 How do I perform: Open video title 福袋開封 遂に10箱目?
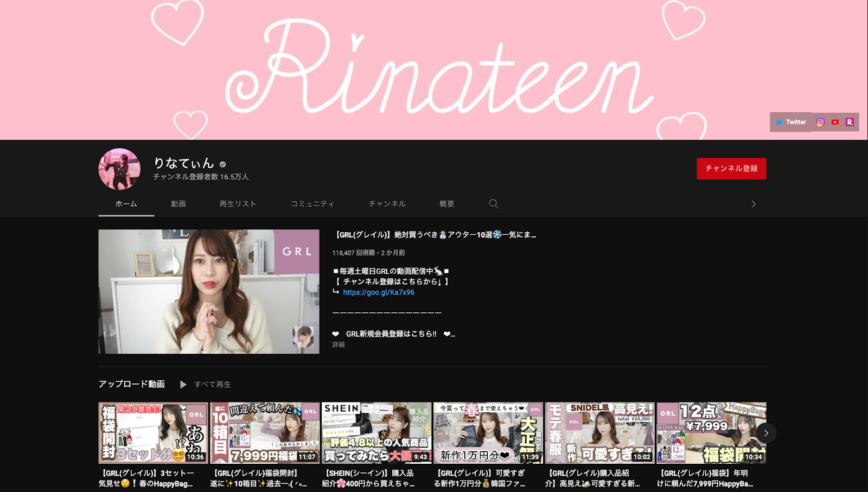(x=259, y=478)
